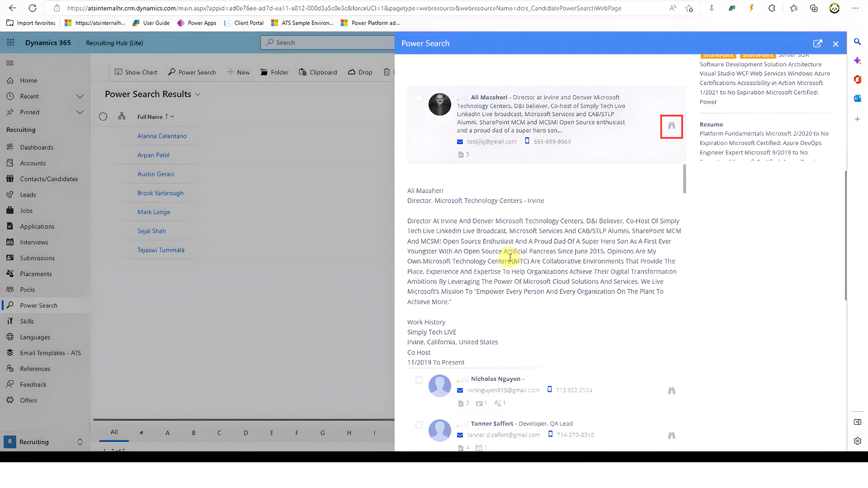Close the Power Search panel
The height and width of the screenshot is (488, 868).
click(x=835, y=44)
